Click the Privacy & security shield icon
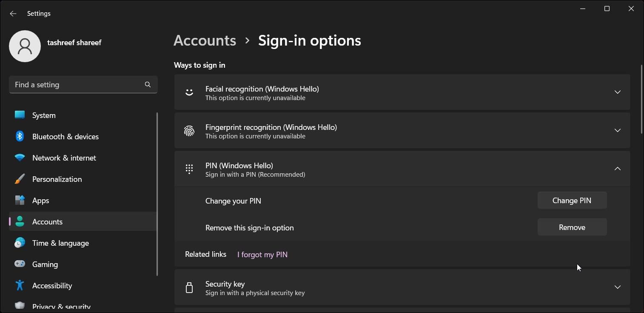The image size is (644, 313). coord(20,305)
